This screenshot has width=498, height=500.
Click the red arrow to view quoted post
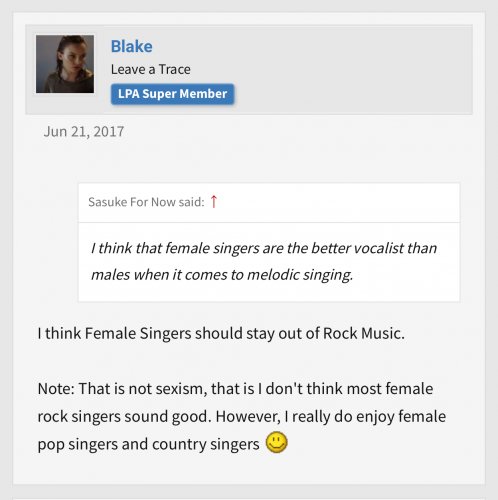click(x=214, y=201)
